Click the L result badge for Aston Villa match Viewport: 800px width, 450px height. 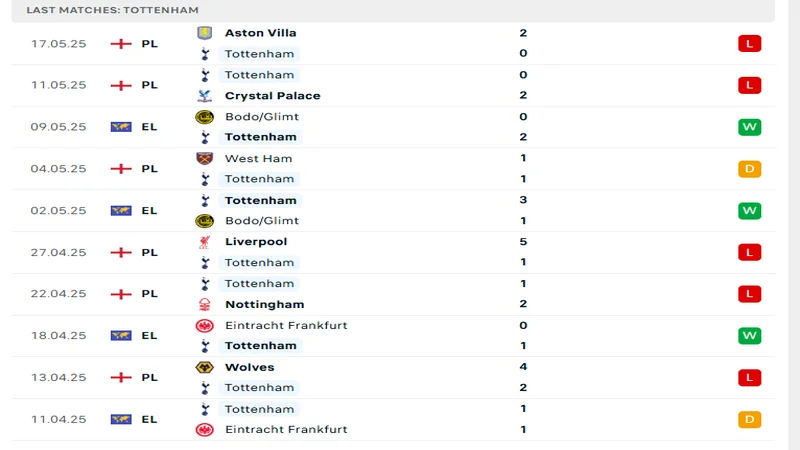pos(749,44)
